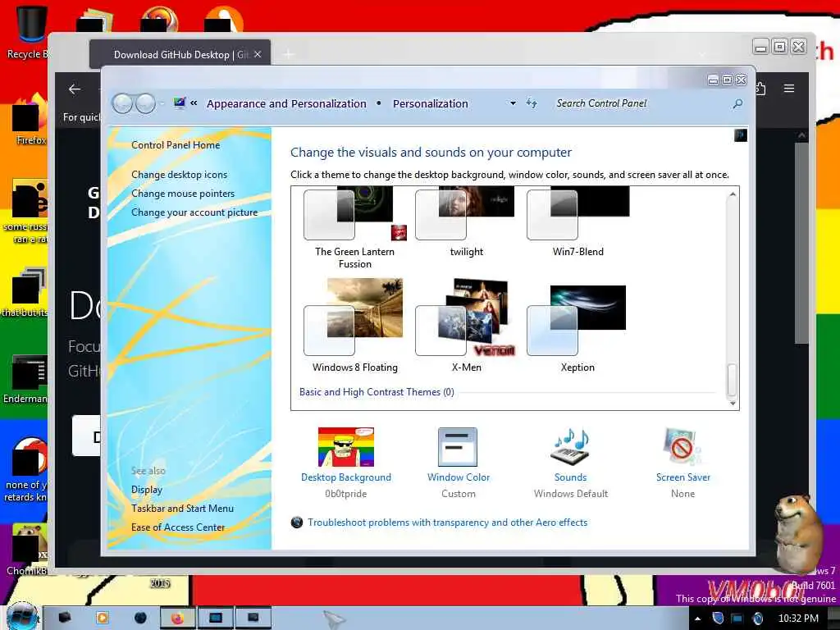Image resolution: width=840 pixels, height=630 pixels.
Task: Open Firefox extensions puzzle icon
Action: [760, 89]
